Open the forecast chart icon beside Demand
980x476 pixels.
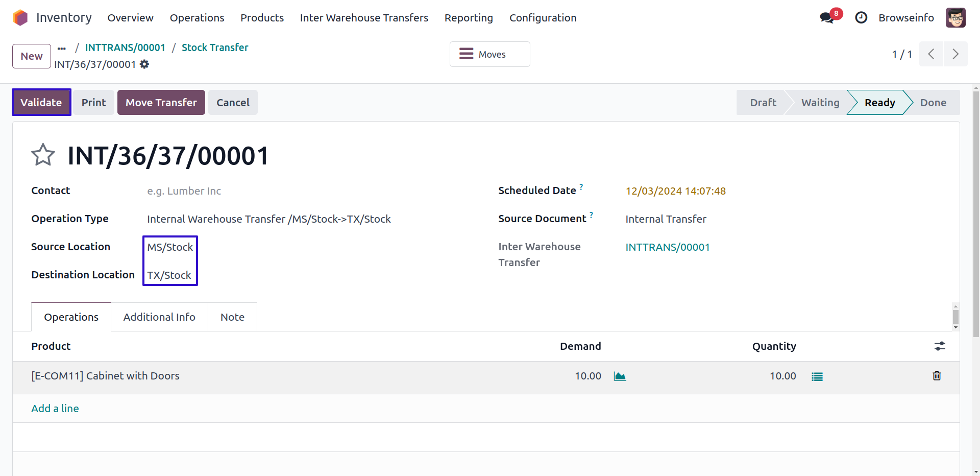pyautogui.click(x=620, y=376)
